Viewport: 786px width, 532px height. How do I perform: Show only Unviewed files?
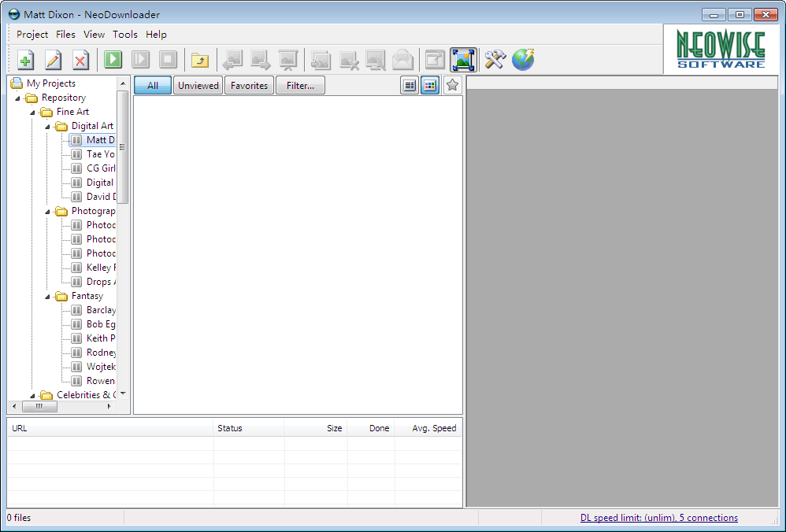[x=198, y=86]
